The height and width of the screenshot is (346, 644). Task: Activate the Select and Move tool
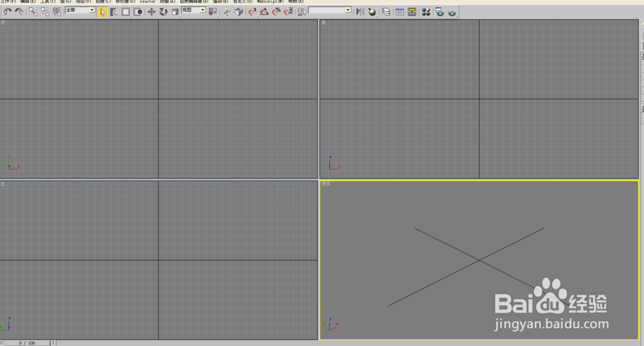(151, 12)
